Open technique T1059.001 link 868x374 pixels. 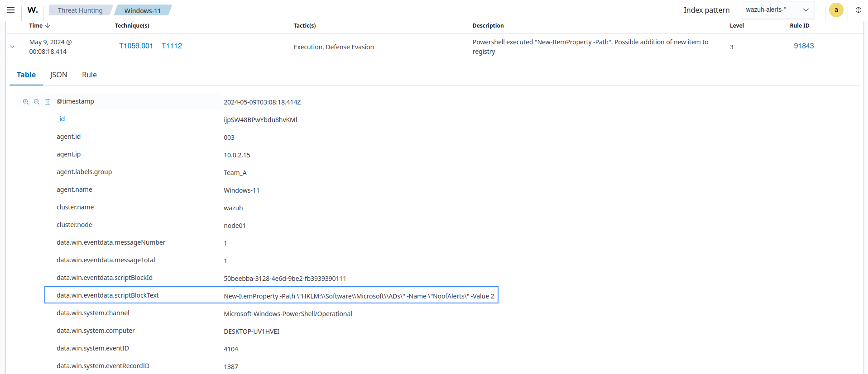tap(136, 46)
